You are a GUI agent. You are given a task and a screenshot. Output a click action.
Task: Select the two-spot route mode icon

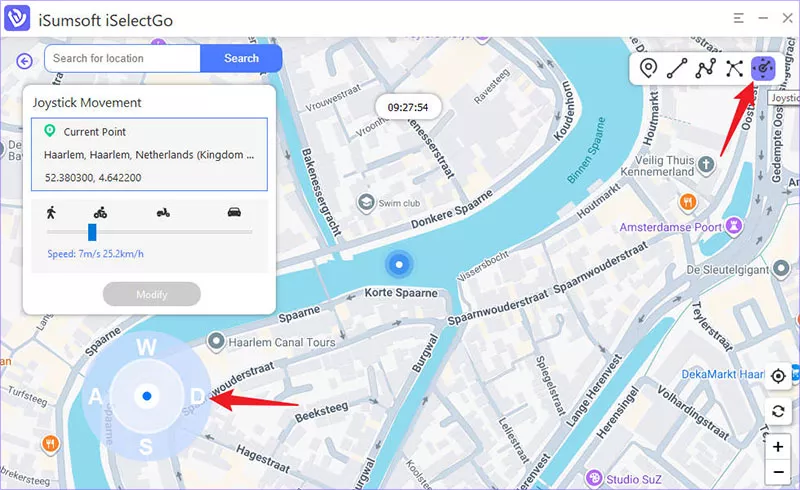(x=677, y=68)
